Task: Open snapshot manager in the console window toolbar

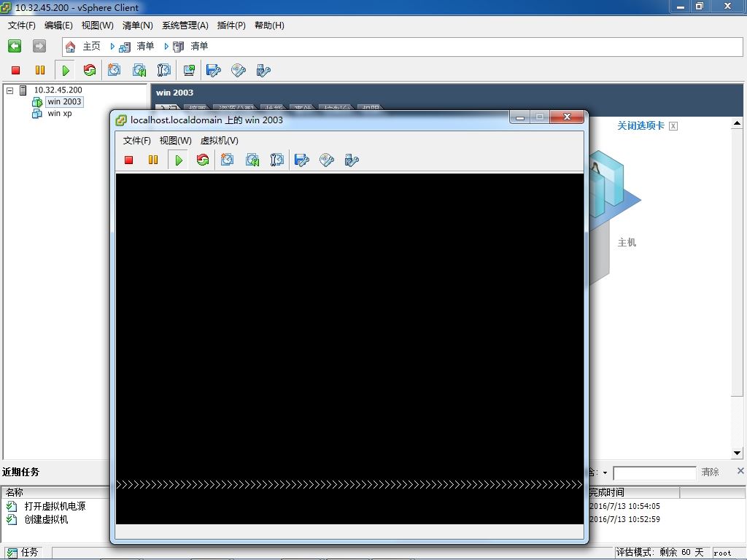Action: pyautogui.click(x=276, y=160)
